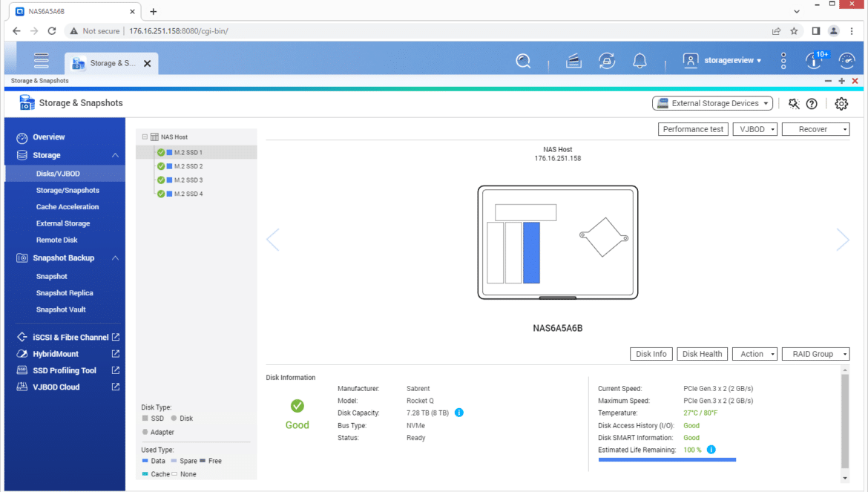Open Snapshot Vault sidebar item
The image size is (868, 492).
61,310
